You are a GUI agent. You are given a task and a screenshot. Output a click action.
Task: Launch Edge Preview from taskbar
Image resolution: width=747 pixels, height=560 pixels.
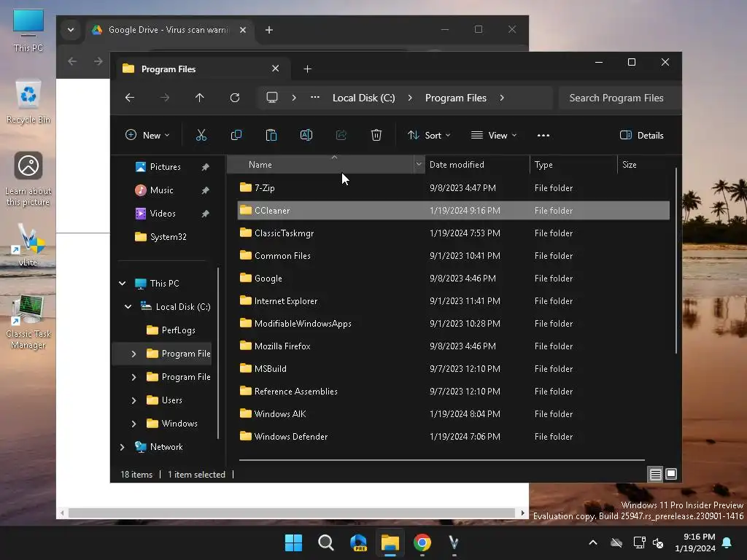tap(358, 542)
